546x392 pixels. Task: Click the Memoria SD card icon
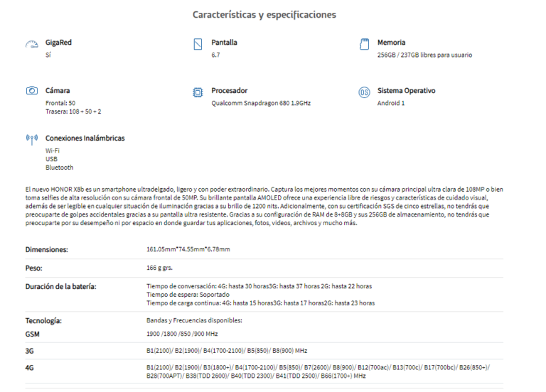364,44
